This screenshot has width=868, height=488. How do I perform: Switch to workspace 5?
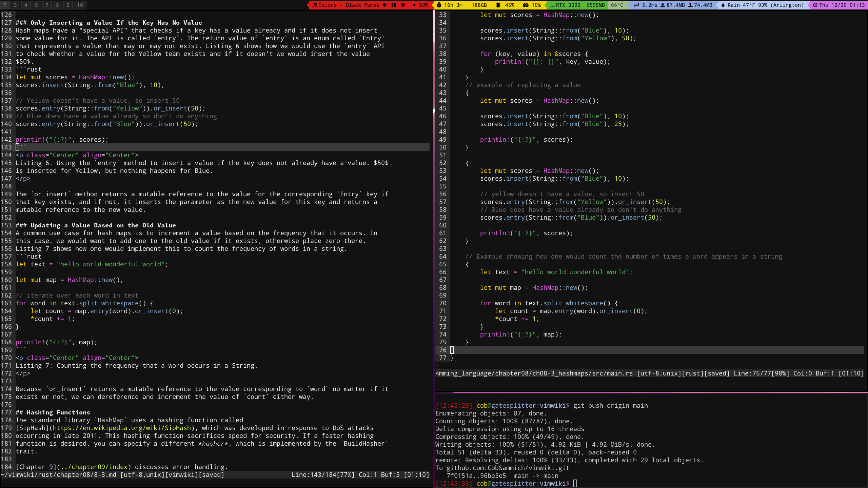tap(36, 5)
